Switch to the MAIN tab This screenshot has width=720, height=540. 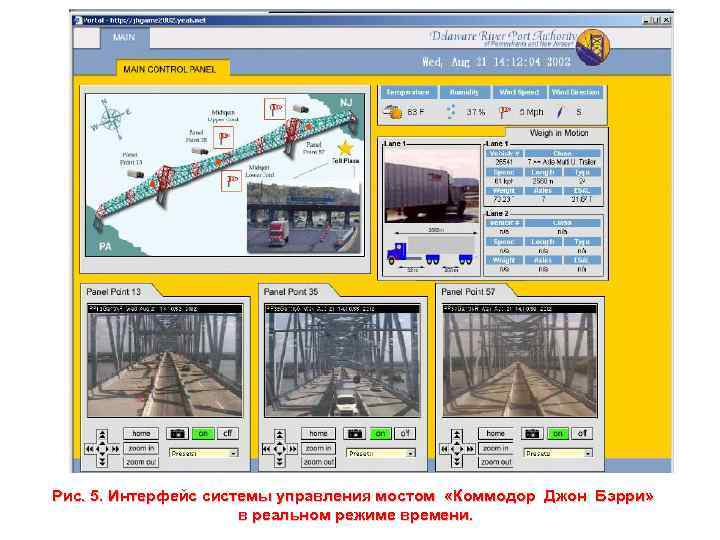pyautogui.click(x=124, y=37)
